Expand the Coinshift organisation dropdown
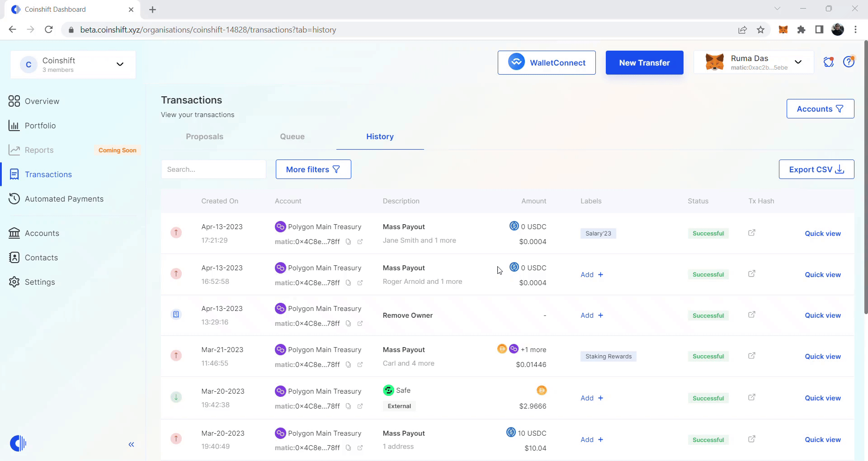 point(120,64)
